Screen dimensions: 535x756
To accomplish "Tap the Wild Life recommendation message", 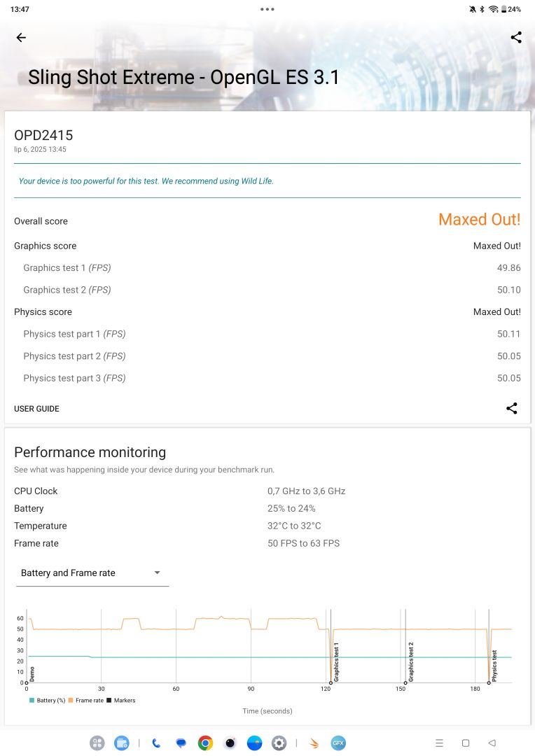I will click(x=146, y=181).
